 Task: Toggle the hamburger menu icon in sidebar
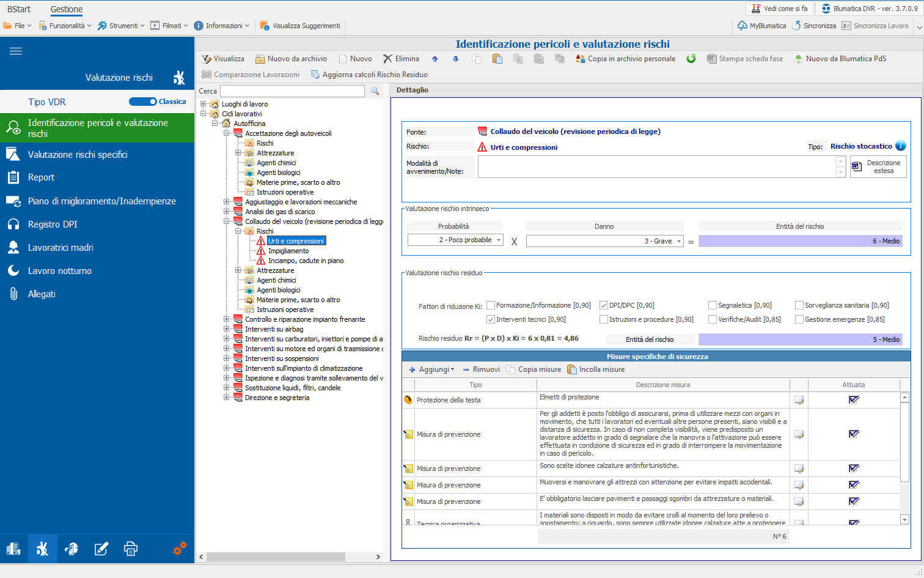[16, 51]
